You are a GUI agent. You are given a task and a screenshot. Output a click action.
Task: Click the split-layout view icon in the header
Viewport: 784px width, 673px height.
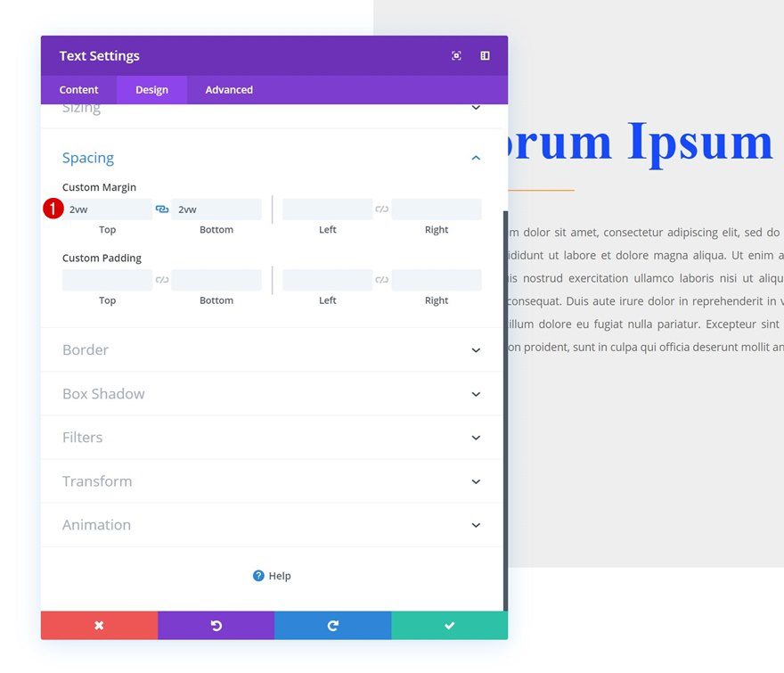click(x=485, y=55)
